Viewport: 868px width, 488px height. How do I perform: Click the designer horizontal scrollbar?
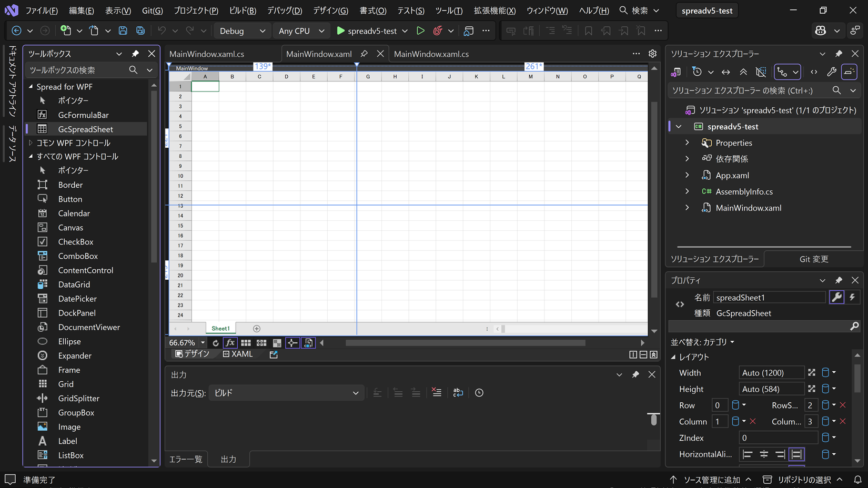point(465,343)
